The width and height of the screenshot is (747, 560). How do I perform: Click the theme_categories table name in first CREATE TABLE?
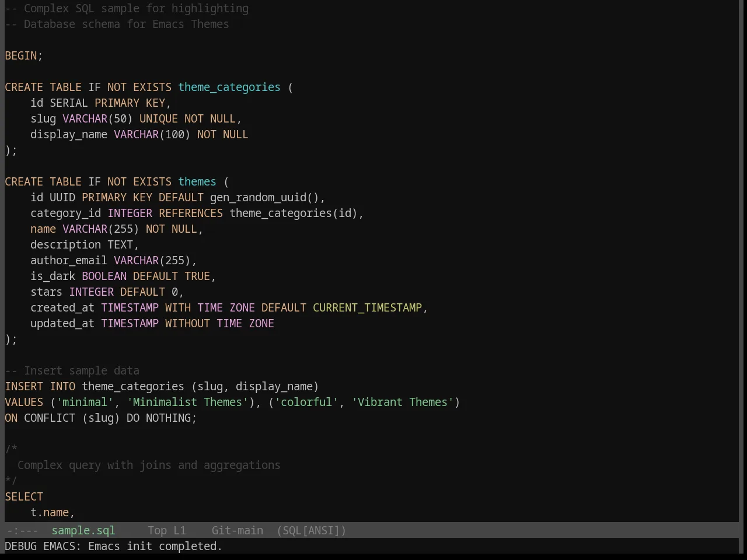tap(229, 87)
